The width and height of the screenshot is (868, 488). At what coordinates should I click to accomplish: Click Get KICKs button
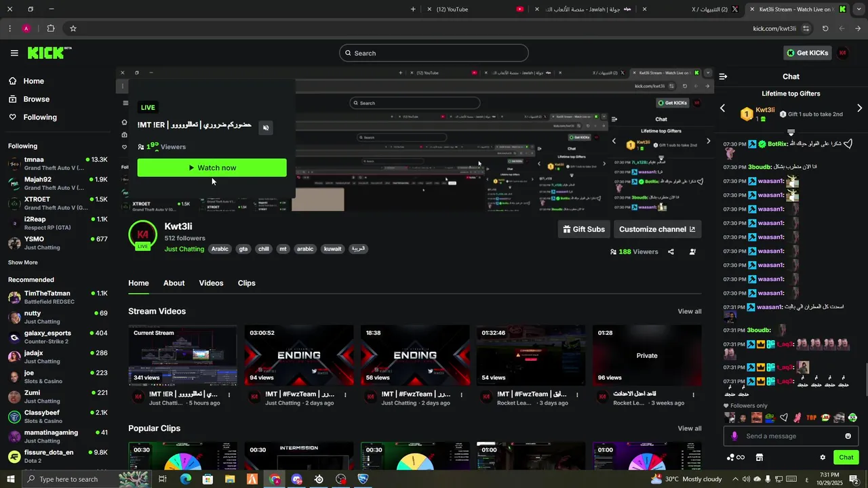click(x=807, y=53)
